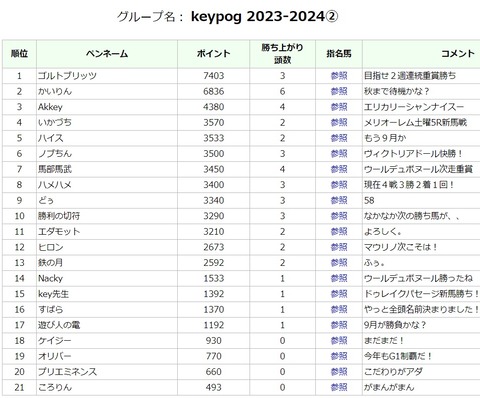Image resolution: width=480 pixels, height=398 pixels.
Task: Select comment ヴィクトリアドール快勝！
Action: click(x=413, y=154)
